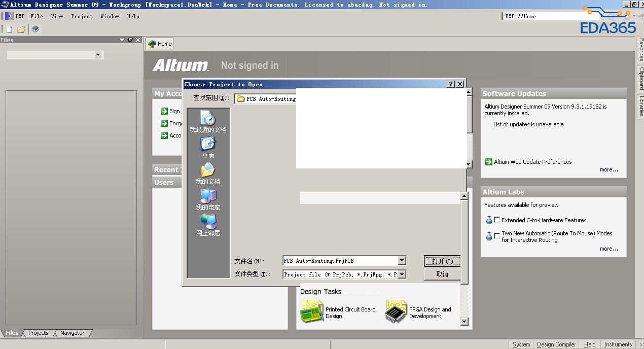Switch to the Navigator panel tab
The width and height of the screenshot is (644, 349).
(73, 333)
